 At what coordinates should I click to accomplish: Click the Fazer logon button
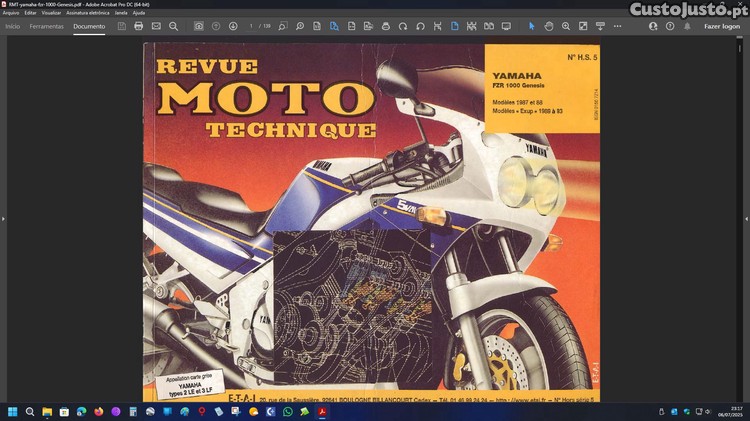(722, 26)
